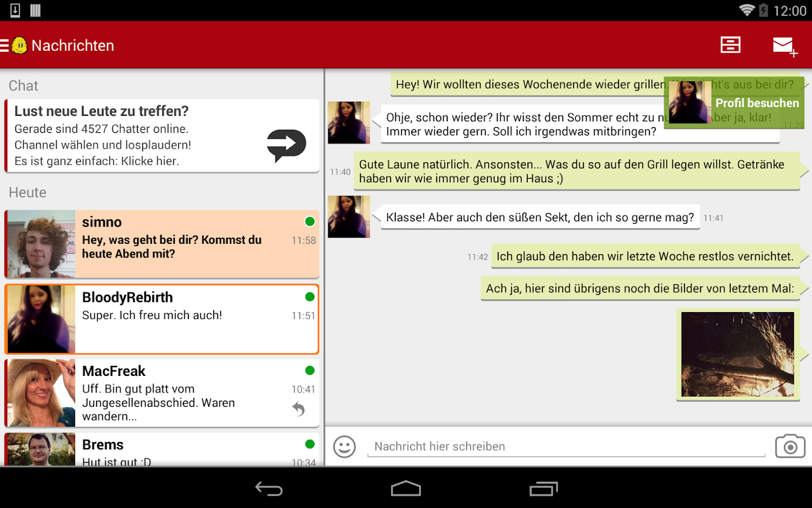Click the 'Chat' section label
This screenshot has width=812, height=508.
coord(23,86)
